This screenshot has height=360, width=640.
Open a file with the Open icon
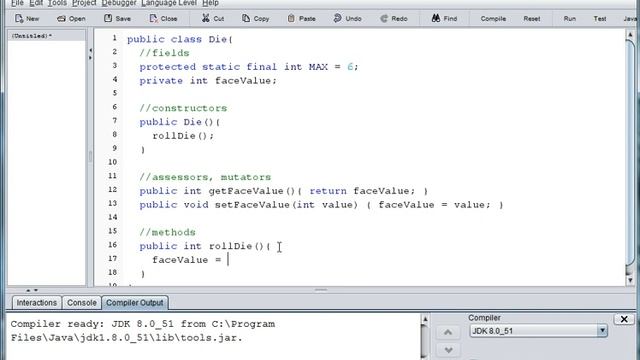pyautogui.click(x=71, y=19)
